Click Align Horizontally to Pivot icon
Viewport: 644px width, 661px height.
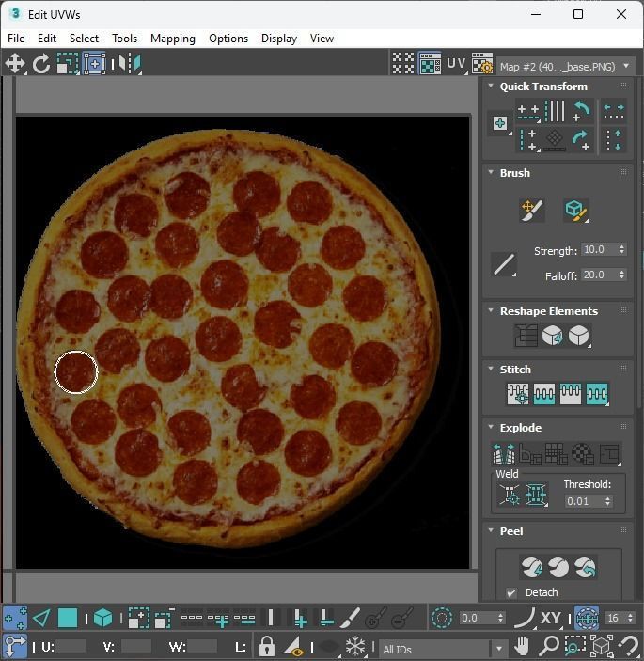click(x=528, y=112)
